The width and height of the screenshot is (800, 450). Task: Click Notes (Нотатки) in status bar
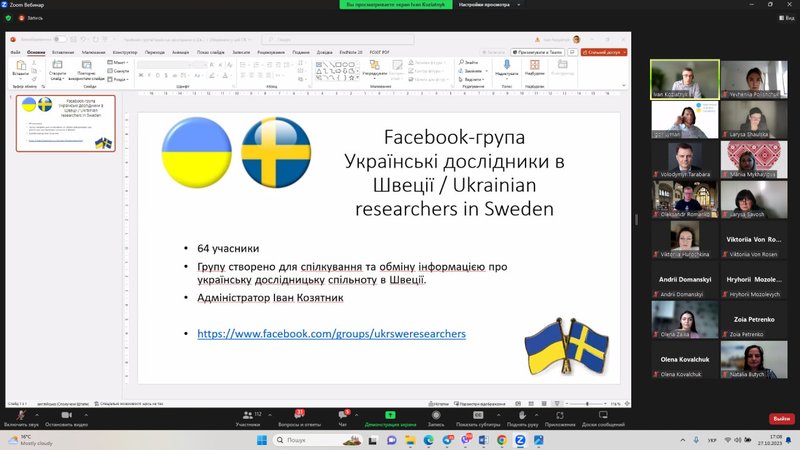click(439, 404)
